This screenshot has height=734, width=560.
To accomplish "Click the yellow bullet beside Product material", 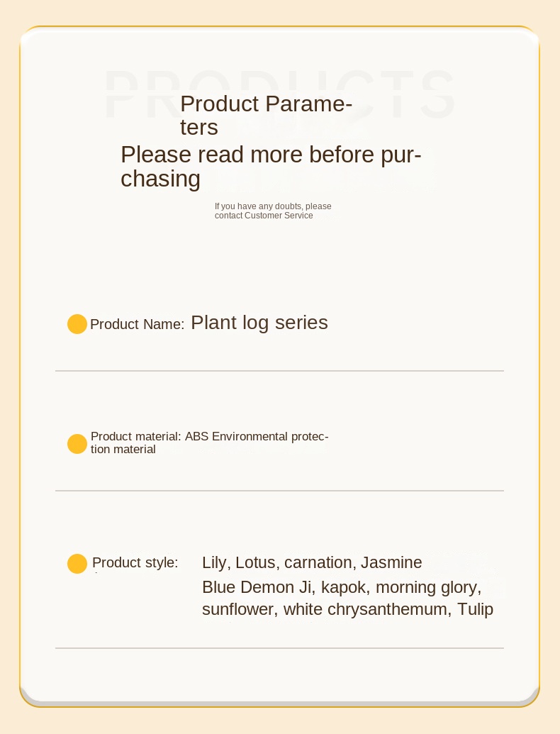I will [77, 444].
